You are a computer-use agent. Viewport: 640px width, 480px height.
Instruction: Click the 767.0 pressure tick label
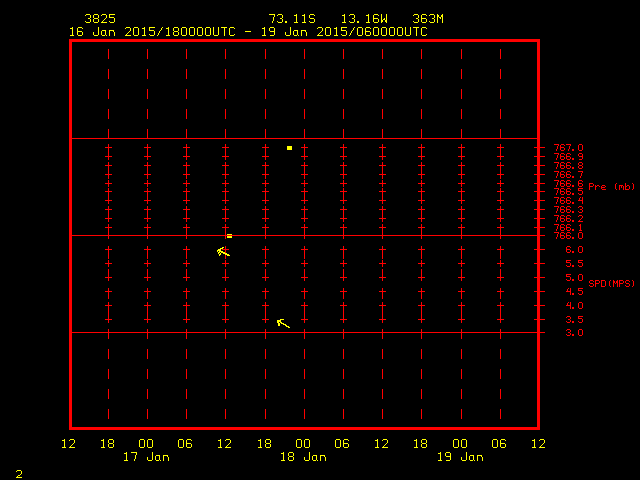tap(569, 148)
